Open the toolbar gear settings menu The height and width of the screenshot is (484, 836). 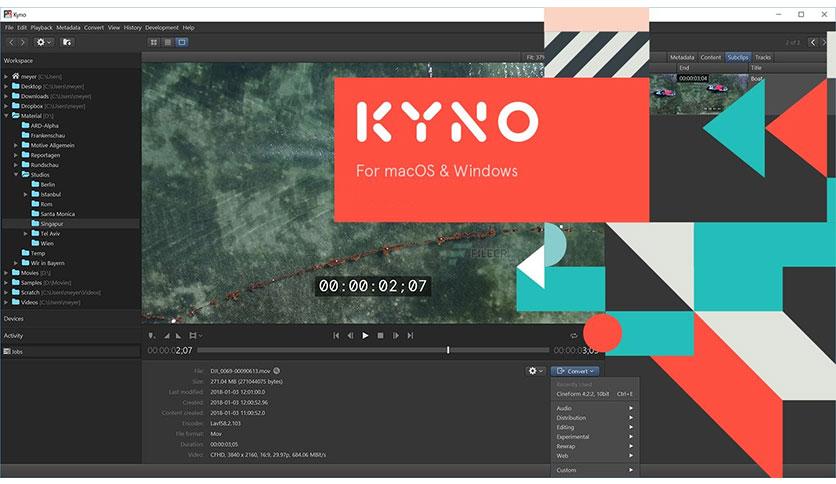pos(43,42)
